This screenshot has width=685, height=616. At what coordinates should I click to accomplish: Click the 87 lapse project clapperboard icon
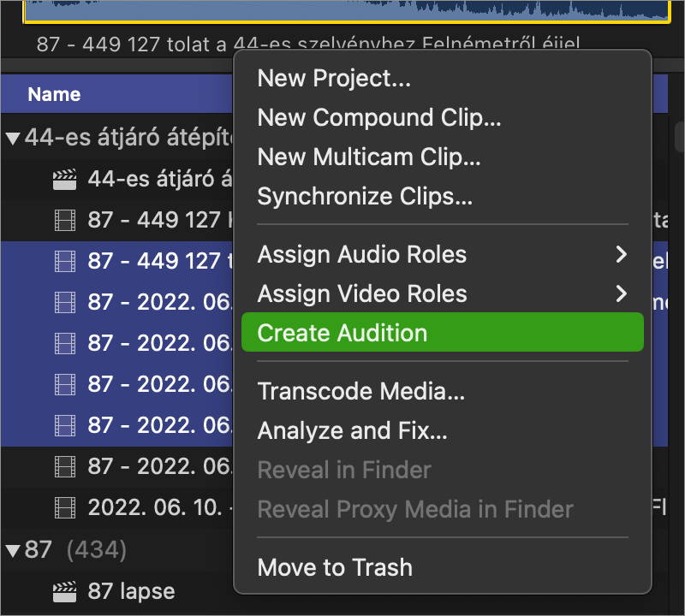click(65, 591)
